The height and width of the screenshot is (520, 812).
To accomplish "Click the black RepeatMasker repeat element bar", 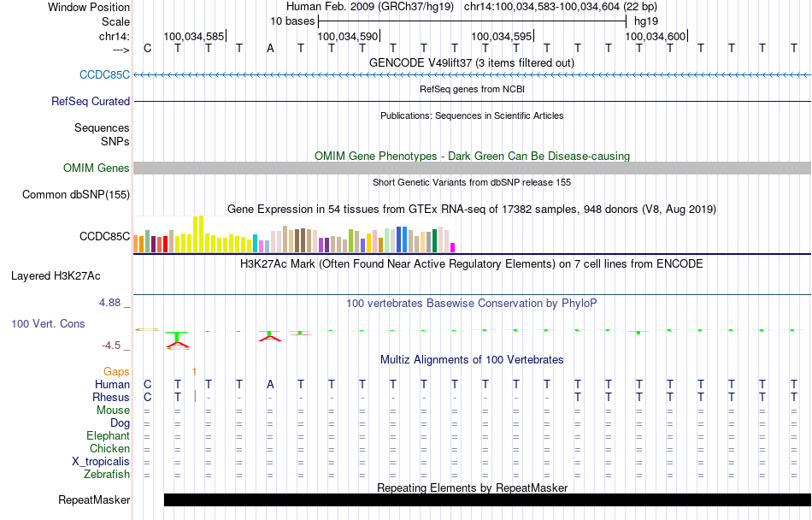I will coord(487,499).
